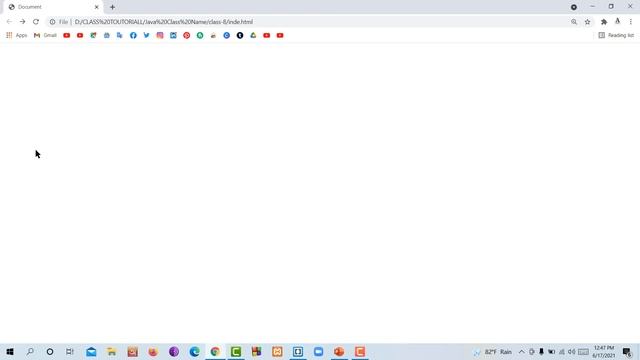
Task: Open the Facebook bookmark
Action: 133,36
